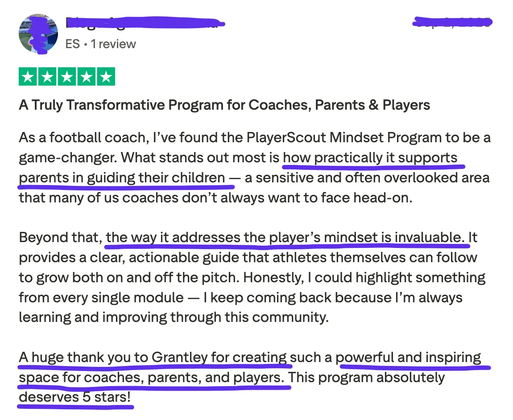This screenshot has height=420, width=513.
Task: Open the 'A Truly Transformative Program' review title
Action: [x=224, y=105]
